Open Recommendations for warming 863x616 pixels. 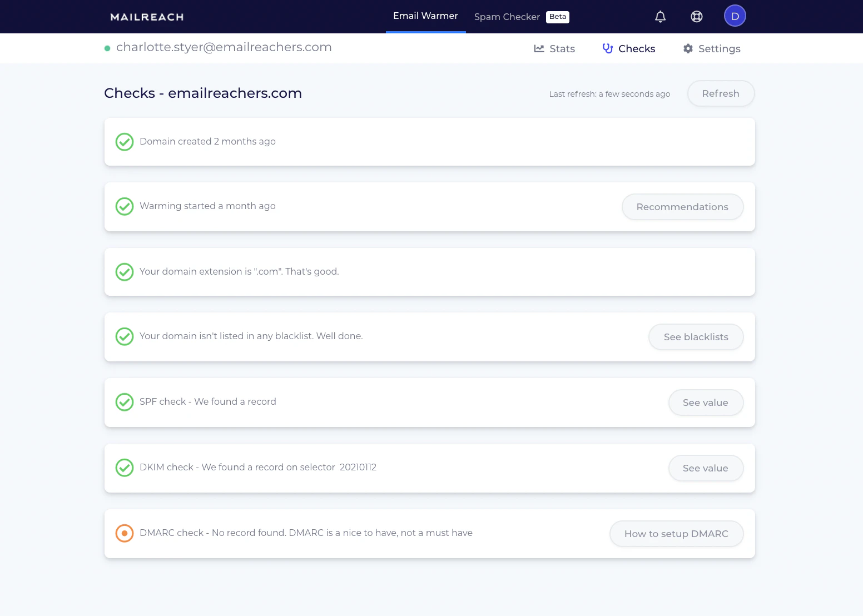tap(682, 206)
